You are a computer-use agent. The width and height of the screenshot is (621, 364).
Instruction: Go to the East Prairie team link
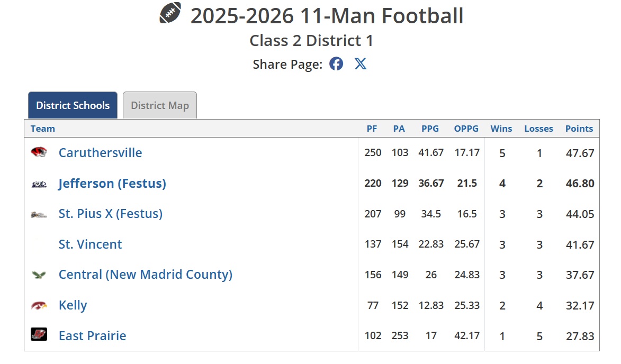coord(92,336)
